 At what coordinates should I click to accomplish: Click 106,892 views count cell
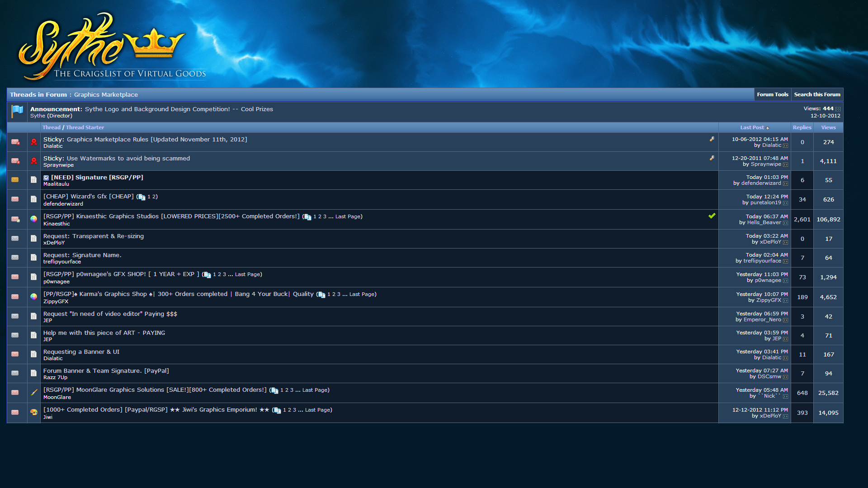tap(828, 219)
